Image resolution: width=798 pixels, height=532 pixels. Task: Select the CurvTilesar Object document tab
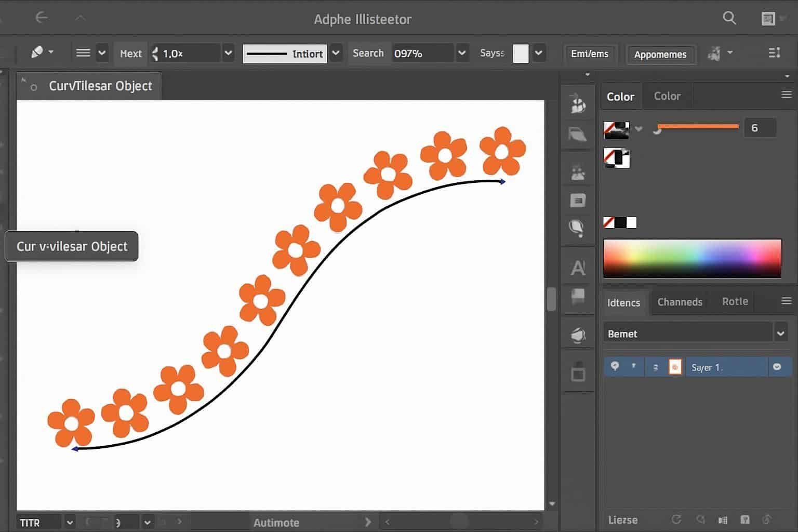point(100,86)
